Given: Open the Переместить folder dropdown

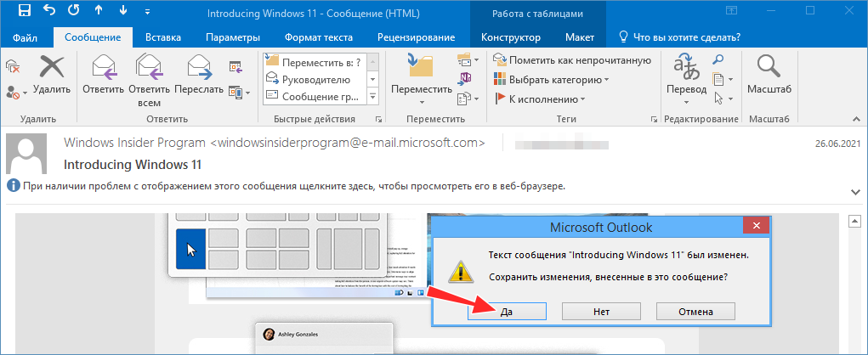Looking at the screenshot, I should (422, 80).
